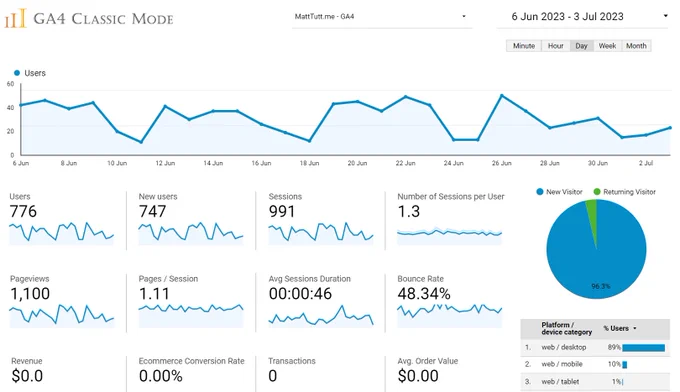Select the web / tablet table row
Viewport: 680px width, 392px height.
[595, 382]
